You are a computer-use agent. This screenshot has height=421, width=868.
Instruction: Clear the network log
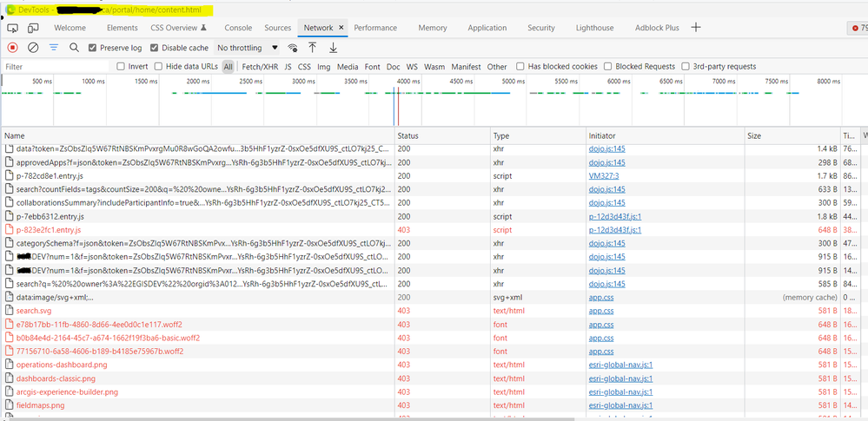[33, 48]
